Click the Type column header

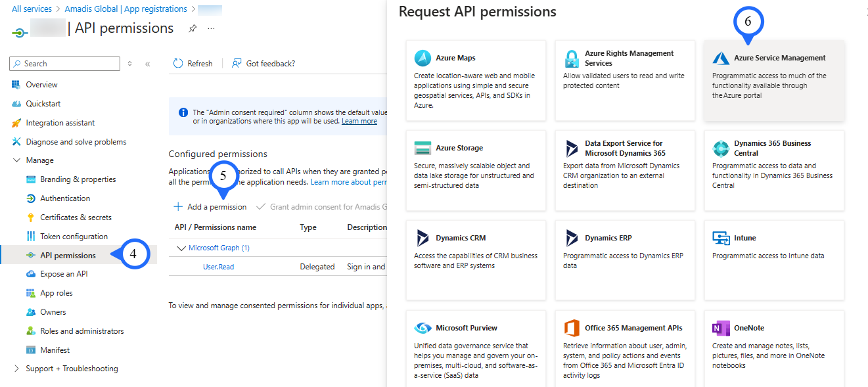[x=308, y=227]
